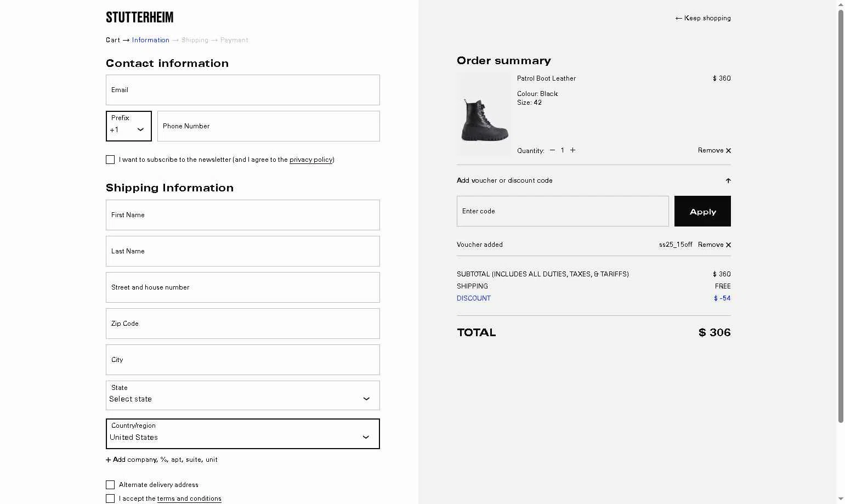
Task: Focus the City field
Action: click(243, 360)
